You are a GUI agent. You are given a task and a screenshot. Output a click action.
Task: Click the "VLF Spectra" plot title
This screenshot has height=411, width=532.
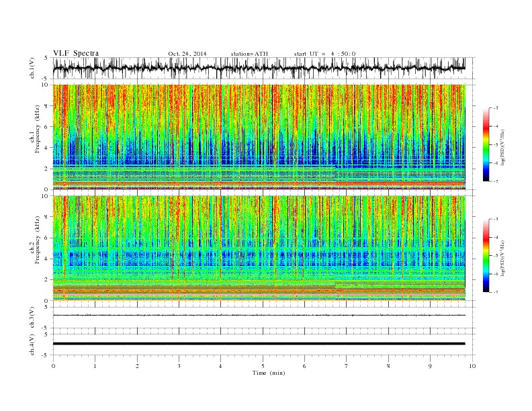click(x=76, y=53)
